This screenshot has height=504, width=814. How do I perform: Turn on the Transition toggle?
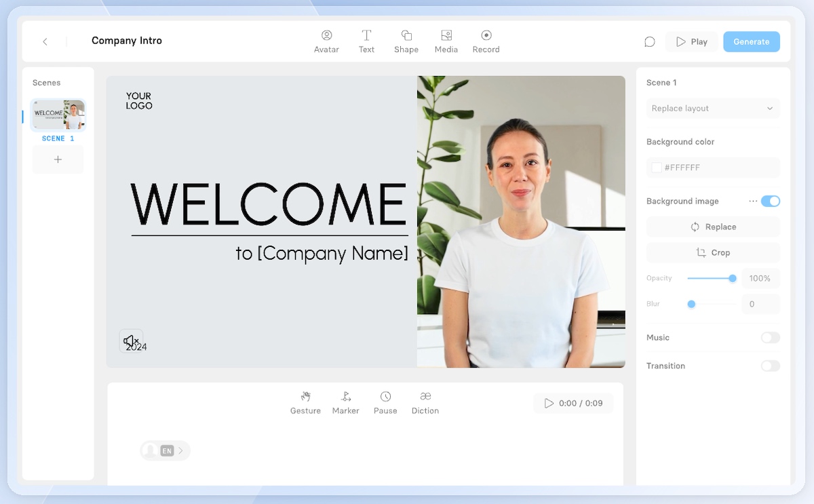(x=771, y=366)
